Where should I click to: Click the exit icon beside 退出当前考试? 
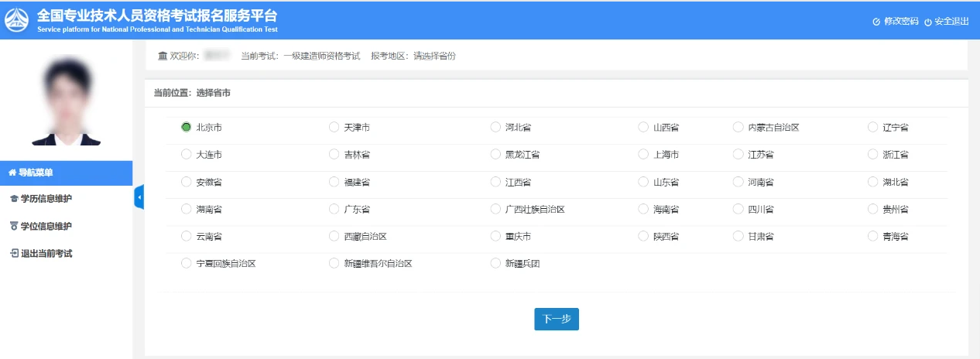click(x=13, y=253)
